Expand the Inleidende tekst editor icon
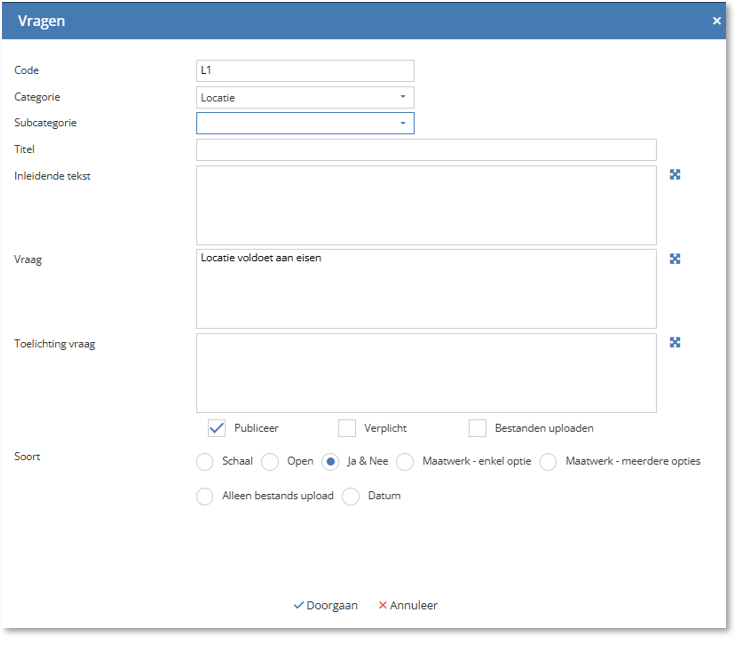This screenshot has width=742, height=652. [x=675, y=175]
